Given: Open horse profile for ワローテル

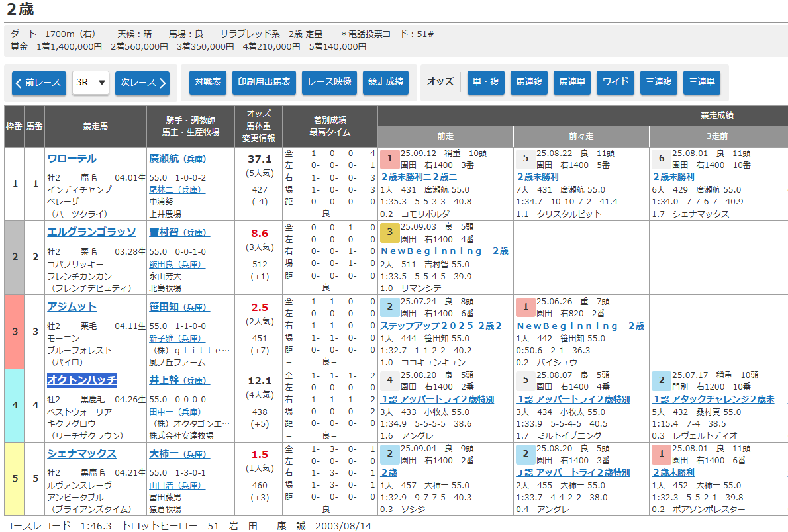Looking at the screenshot, I should (x=72, y=159).
